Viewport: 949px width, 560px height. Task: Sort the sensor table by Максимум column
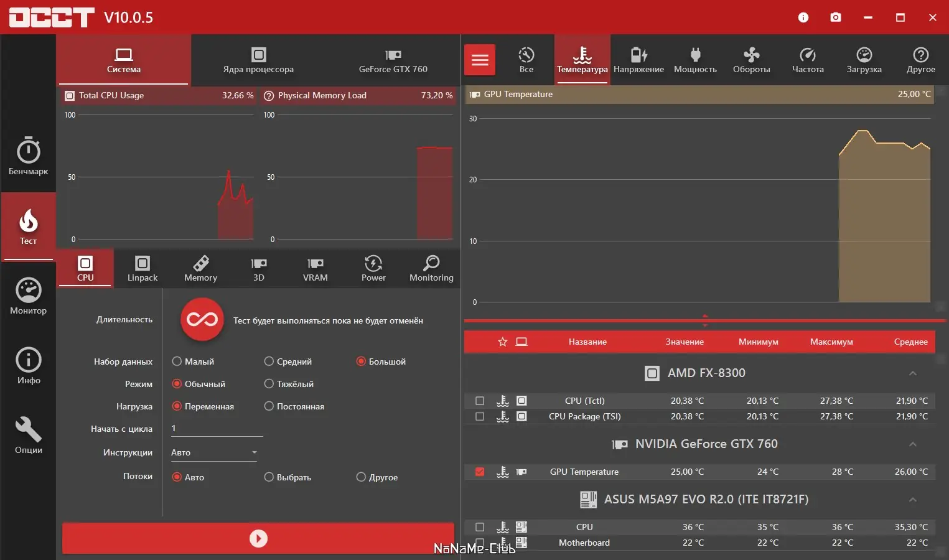click(831, 342)
